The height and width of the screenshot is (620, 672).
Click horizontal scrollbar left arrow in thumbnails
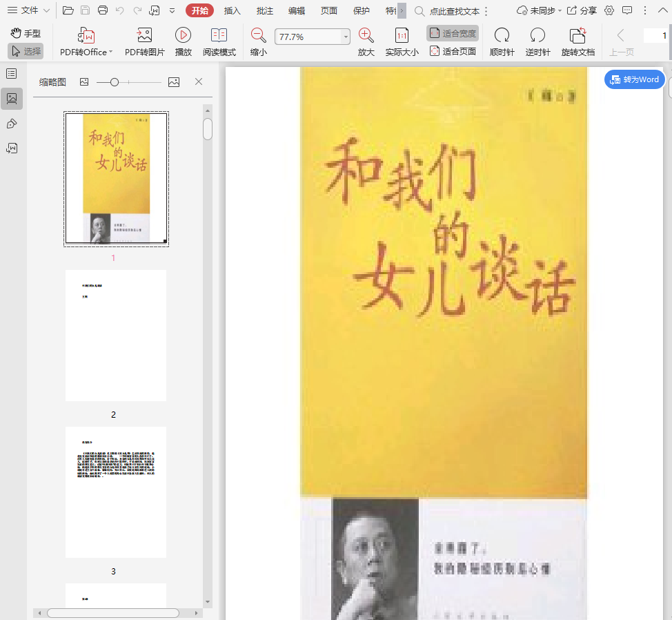point(39,613)
